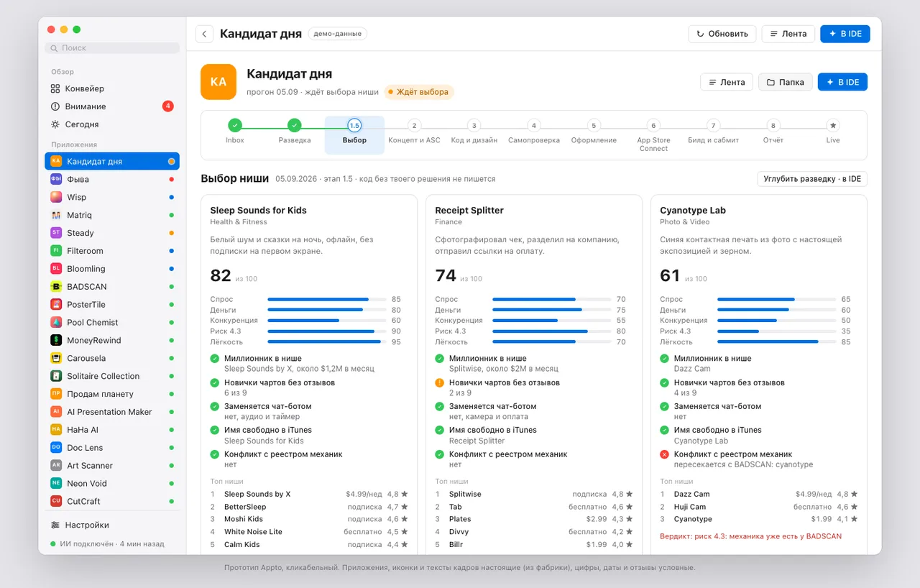The width and height of the screenshot is (920, 588).
Task: Click Splitwise in the Receipt Splitter top list
Action: (x=465, y=495)
